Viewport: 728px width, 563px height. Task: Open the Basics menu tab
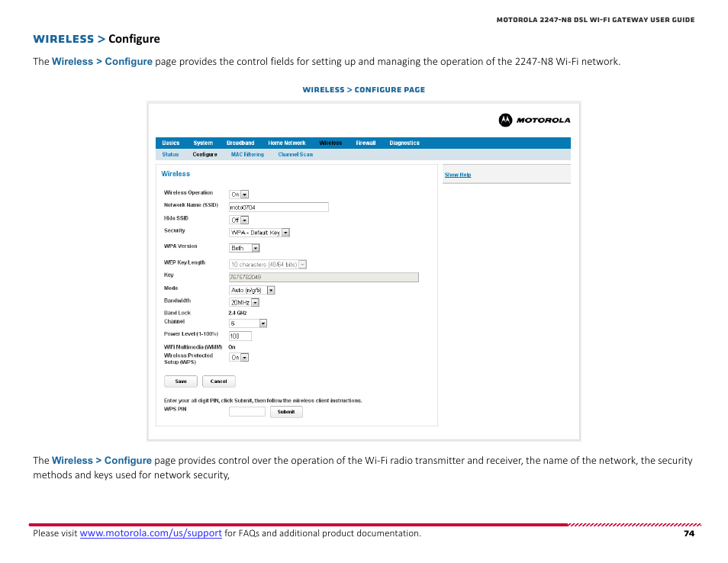coord(170,143)
